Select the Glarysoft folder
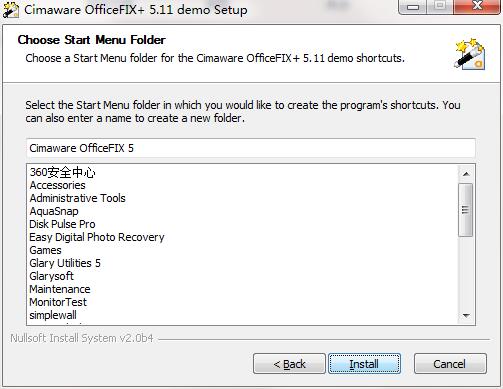Screen dimensions: 503x389 tap(51, 276)
